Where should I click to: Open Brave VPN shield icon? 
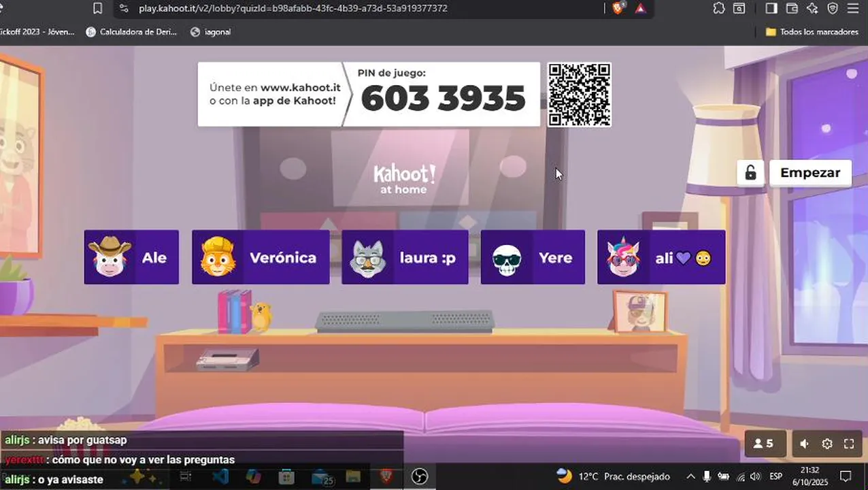pyautogui.click(x=833, y=8)
